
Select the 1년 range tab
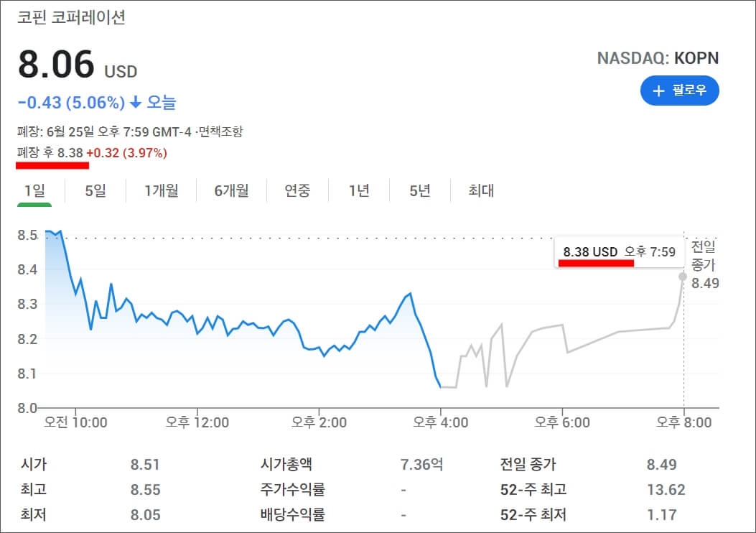pyautogui.click(x=359, y=190)
